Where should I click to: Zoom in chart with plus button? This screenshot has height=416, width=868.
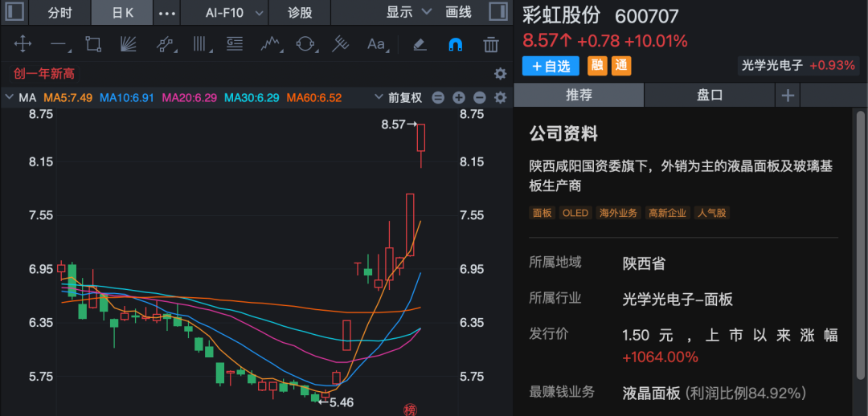pyautogui.click(x=459, y=98)
